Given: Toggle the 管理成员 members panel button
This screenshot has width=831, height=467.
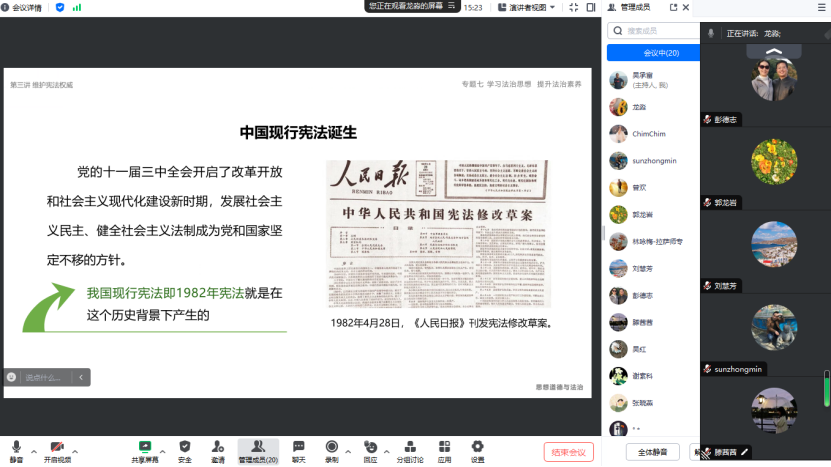Looking at the screenshot, I should pyautogui.click(x=257, y=448).
